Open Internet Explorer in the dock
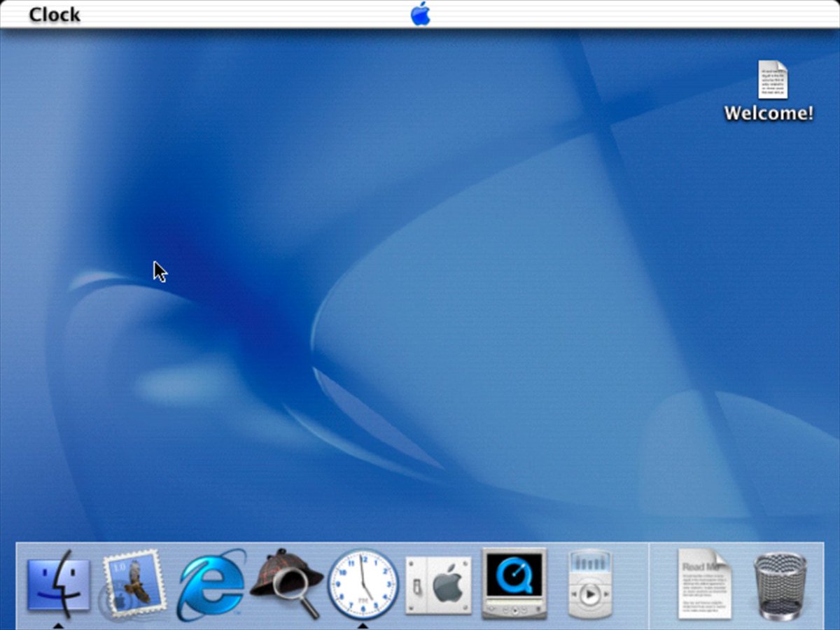This screenshot has width=840, height=630. click(211, 585)
